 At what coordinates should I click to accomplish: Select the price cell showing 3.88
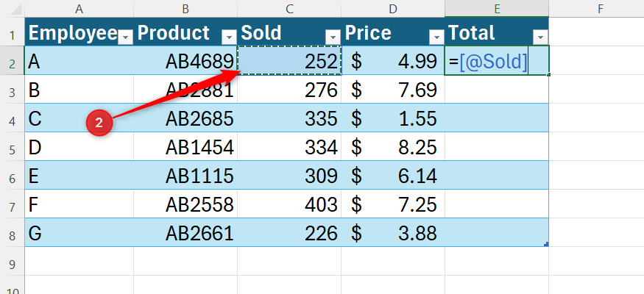[x=393, y=233]
